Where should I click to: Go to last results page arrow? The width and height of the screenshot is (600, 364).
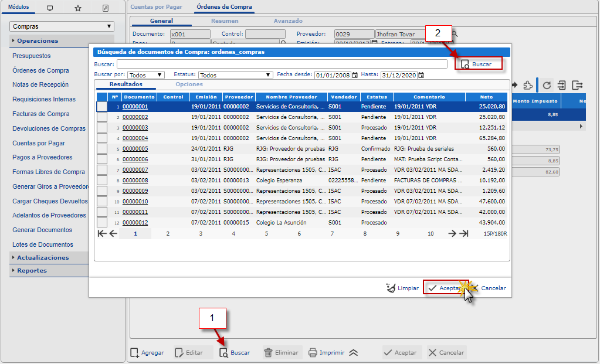[464, 233]
